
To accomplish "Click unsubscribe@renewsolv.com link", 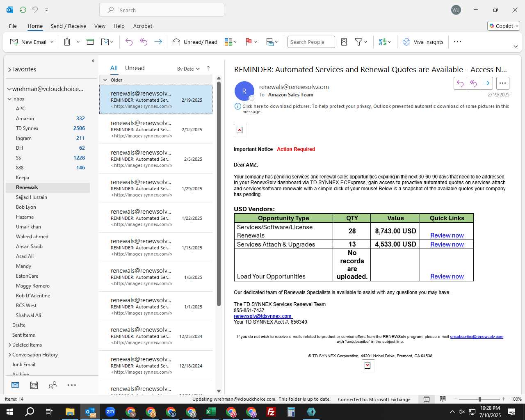I will click(477, 337).
